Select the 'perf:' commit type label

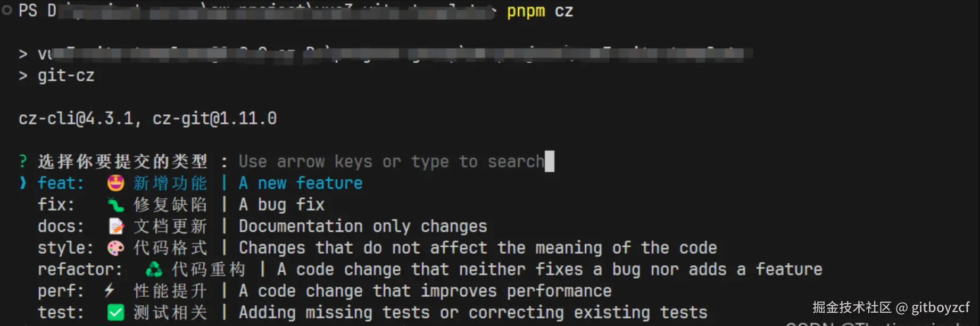(61, 291)
